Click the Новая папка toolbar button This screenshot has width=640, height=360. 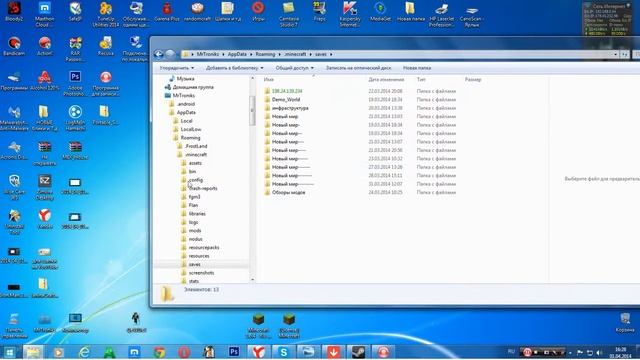(417, 68)
